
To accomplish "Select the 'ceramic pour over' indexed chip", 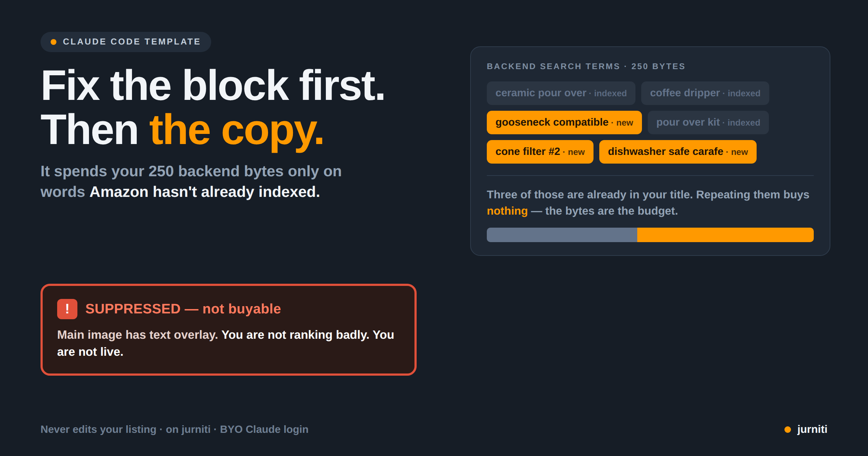I will pyautogui.click(x=561, y=93).
